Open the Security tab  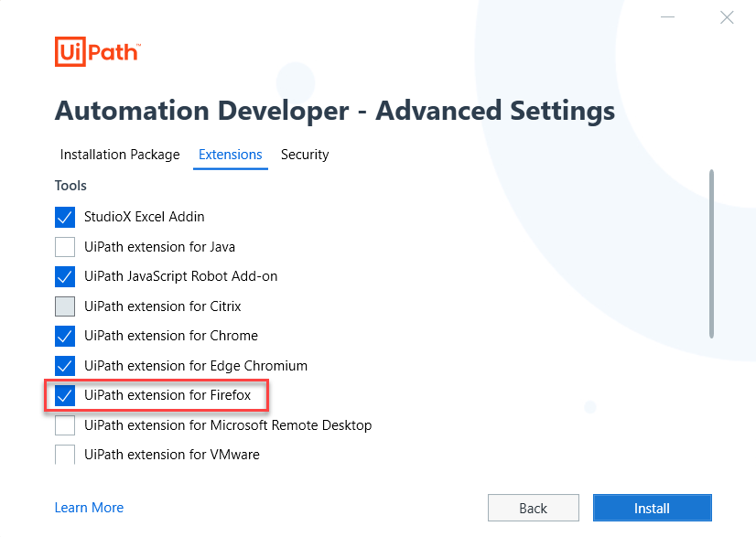point(305,155)
